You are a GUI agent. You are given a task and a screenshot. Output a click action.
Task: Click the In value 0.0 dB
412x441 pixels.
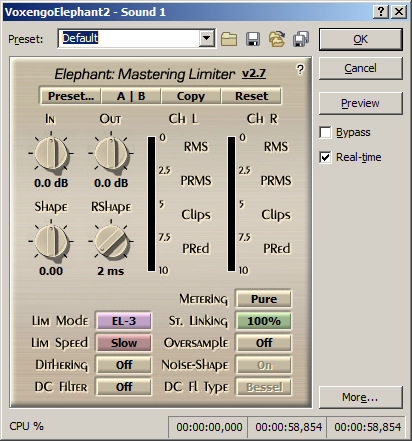click(x=51, y=183)
